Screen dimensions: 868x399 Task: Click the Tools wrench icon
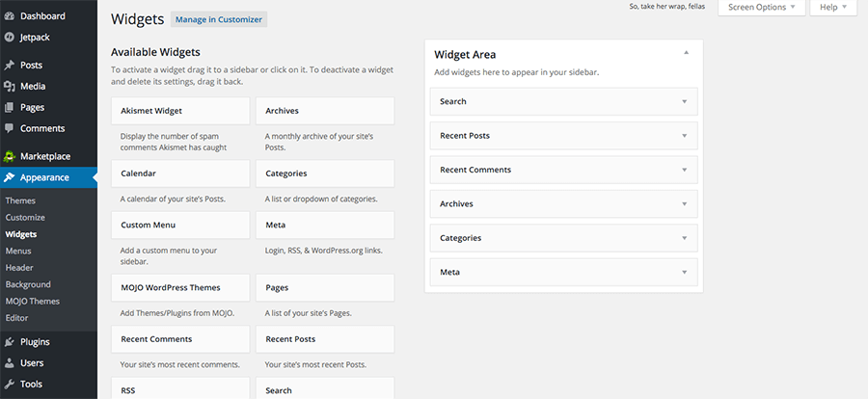click(x=9, y=384)
